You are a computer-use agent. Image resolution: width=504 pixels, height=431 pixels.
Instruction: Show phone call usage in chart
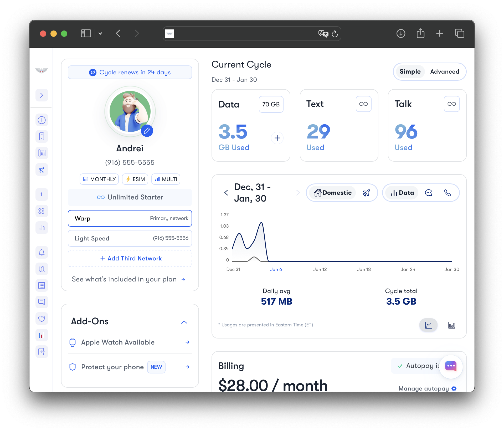click(448, 193)
